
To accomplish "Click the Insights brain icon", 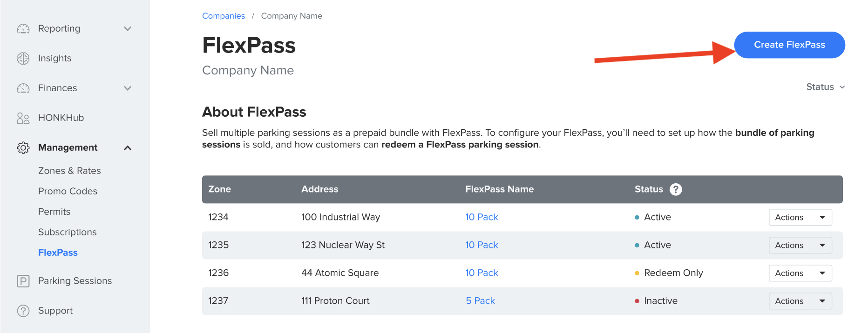I will tap(23, 59).
